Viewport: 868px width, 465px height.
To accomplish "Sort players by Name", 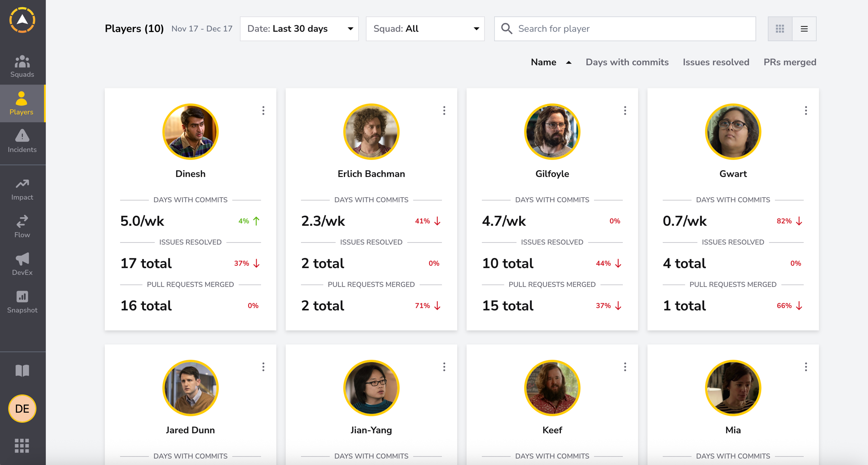I will coord(543,62).
